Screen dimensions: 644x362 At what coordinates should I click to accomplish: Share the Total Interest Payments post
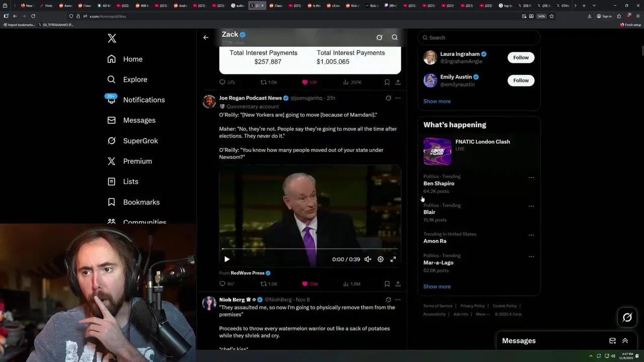[x=398, y=82]
